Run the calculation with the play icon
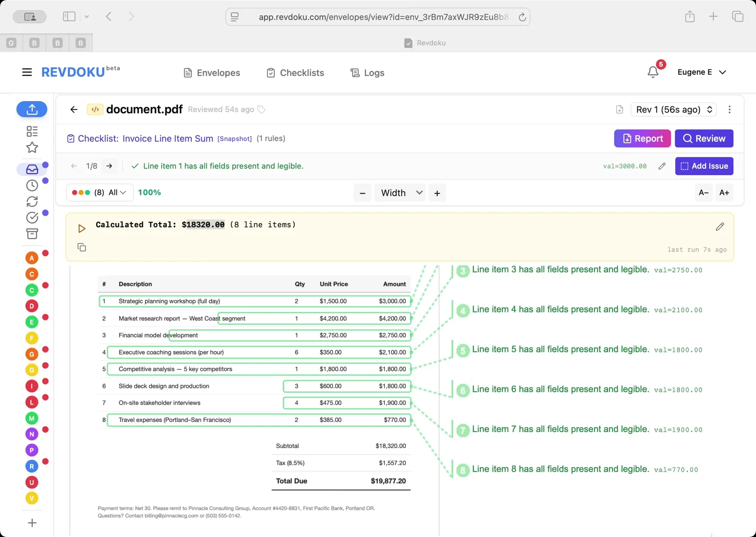 tap(81, 228)
